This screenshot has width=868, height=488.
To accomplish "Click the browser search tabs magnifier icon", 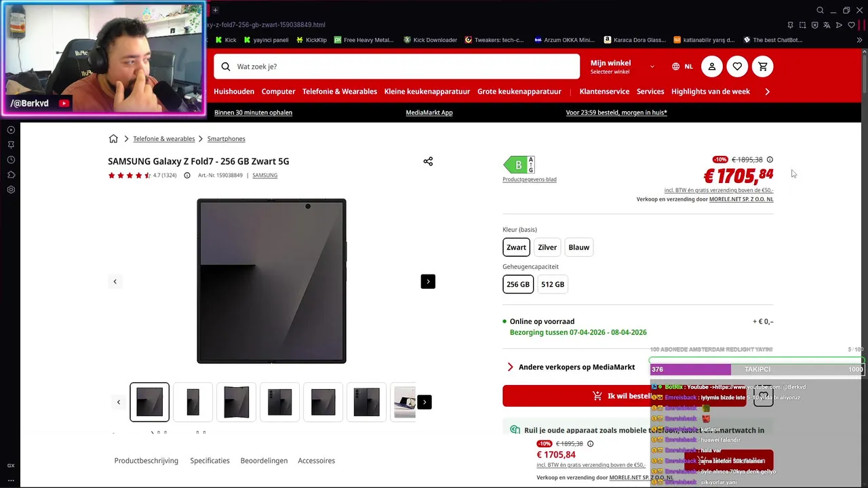I will tap(821, 10).
